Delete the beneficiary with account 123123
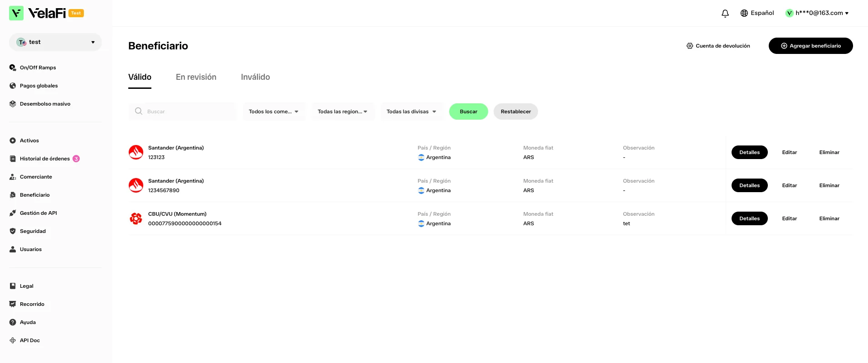This screenshot has height=363, width=868. [829, 152]
